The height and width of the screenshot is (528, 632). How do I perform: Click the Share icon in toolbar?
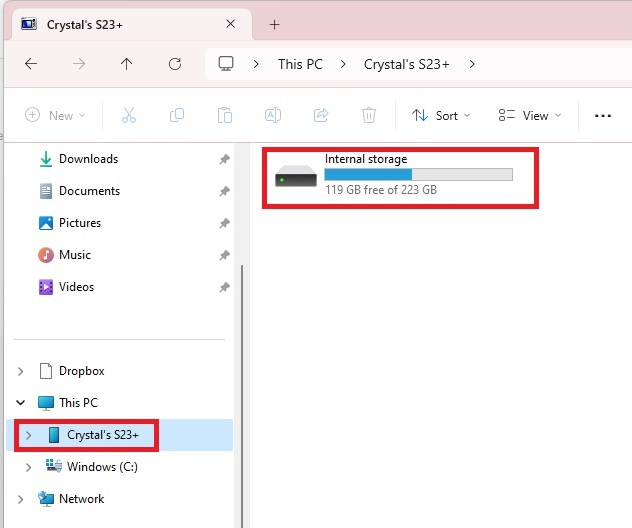pos(321,115)
